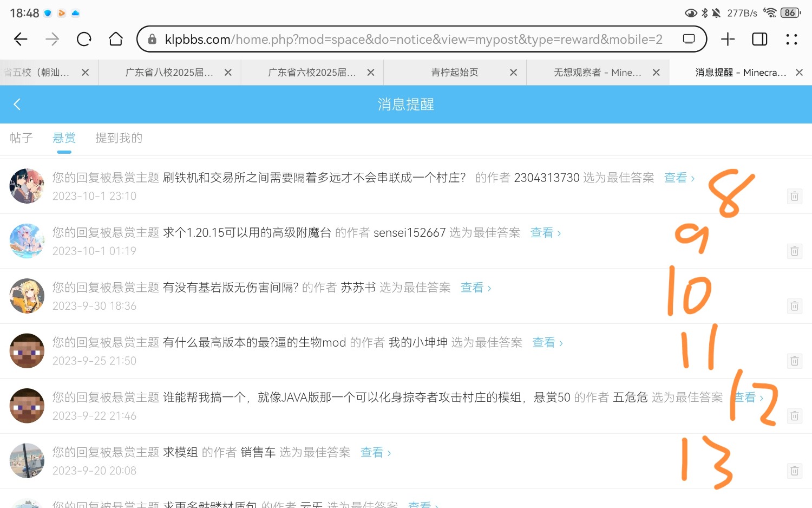
Task: Click the lock icon in the address bar
Action: point(152,39)
